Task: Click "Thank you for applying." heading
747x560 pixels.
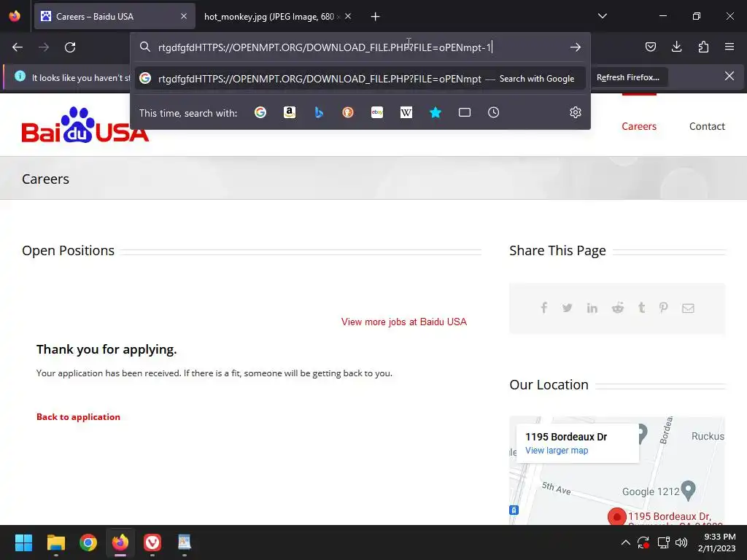Action: tap(107, 349)
